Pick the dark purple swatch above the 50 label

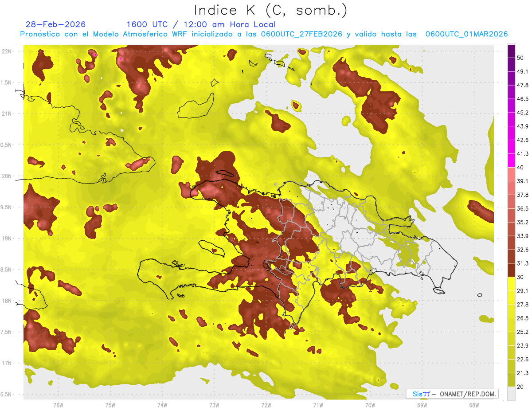pyautogui.click(x=511, y=51)
